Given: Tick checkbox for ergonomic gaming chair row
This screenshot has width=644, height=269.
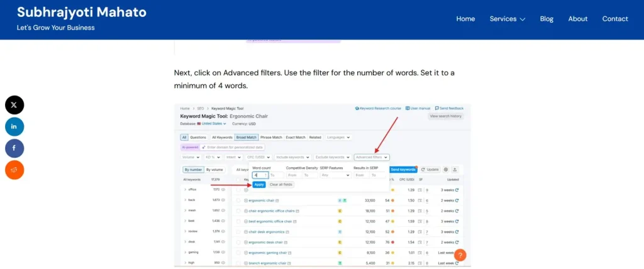Looking at the screenshot, I should point(238,253).
